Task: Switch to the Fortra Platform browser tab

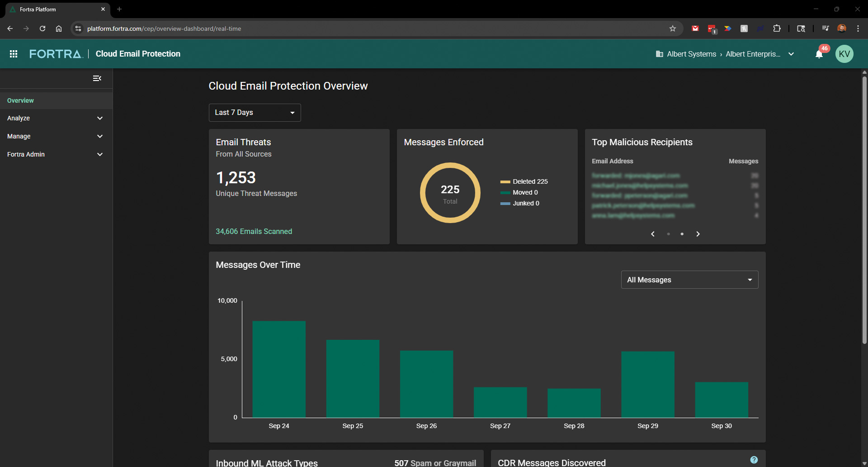Action: coord(54,9)
